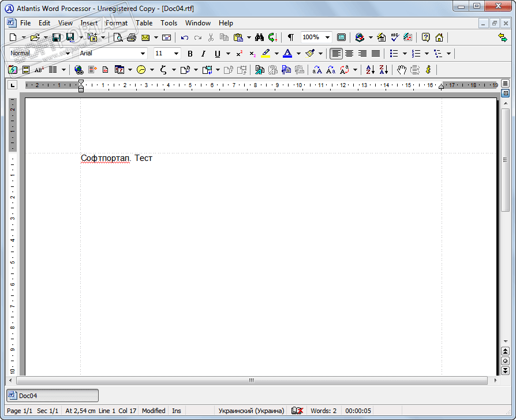Open Find with binoculars icon
Image resolution: width=516 pixels, height=420 pixels.
tap(259, 37)
